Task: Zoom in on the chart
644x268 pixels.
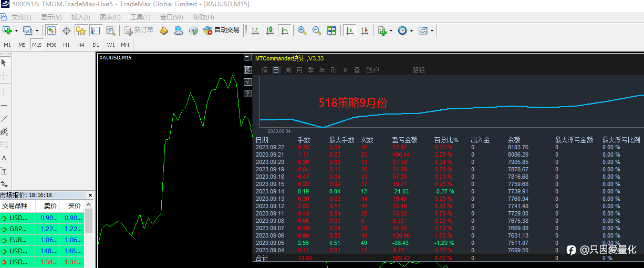Action: [302, 30]
